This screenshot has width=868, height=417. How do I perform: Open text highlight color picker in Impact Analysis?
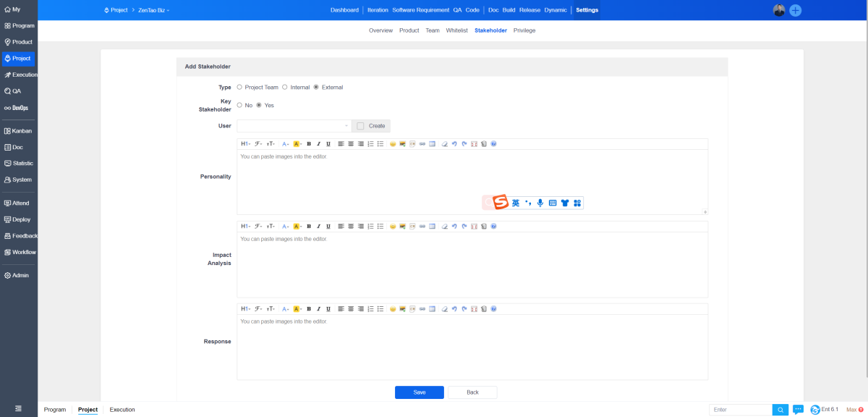pos(297,227)
